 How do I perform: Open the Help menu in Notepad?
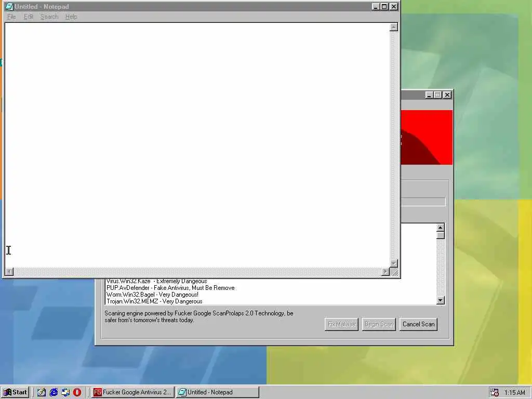pyautogui.click(x=71, y=17)
